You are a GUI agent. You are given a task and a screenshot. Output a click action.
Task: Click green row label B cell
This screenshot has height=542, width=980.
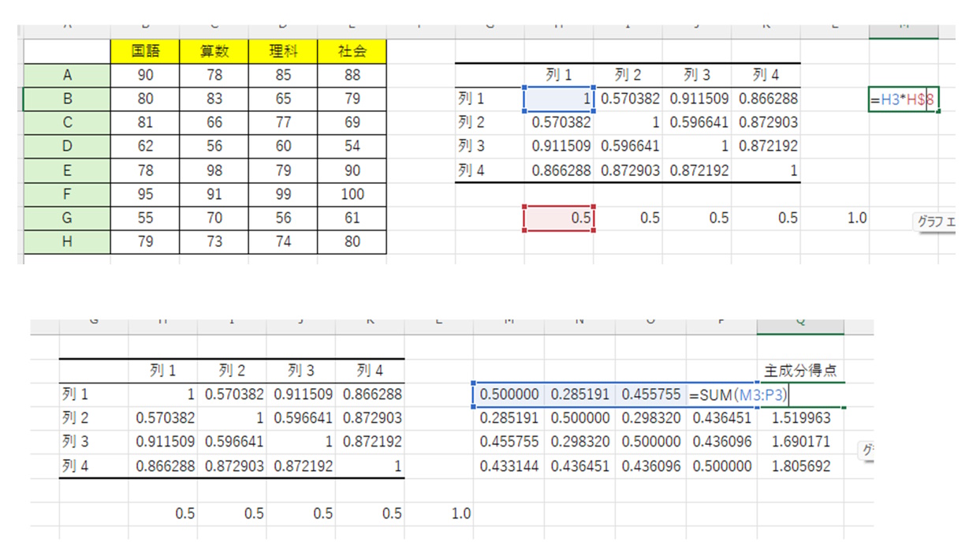click(67, 99)
